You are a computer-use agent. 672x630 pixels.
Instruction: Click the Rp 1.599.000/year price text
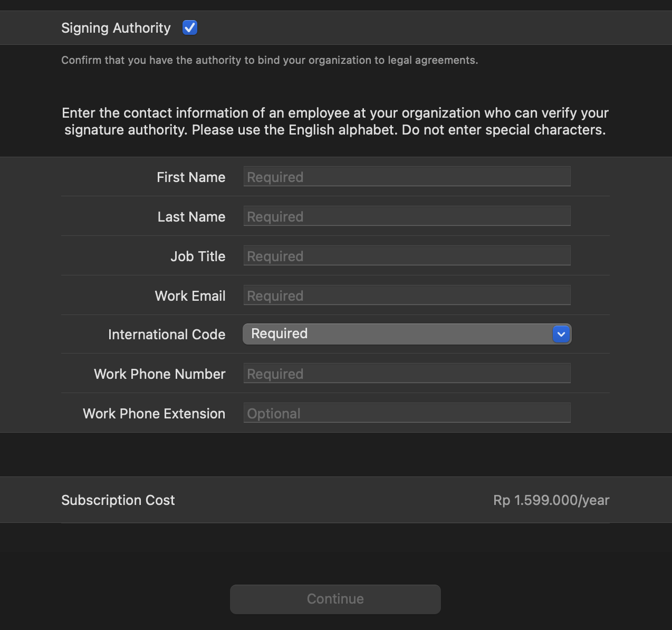(551, 500)
